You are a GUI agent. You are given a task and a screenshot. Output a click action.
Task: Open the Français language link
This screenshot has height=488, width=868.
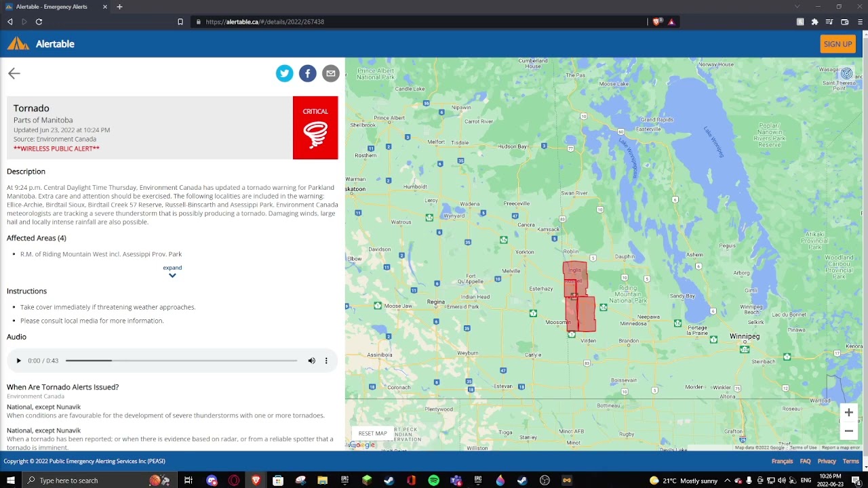tap(782, 461)
